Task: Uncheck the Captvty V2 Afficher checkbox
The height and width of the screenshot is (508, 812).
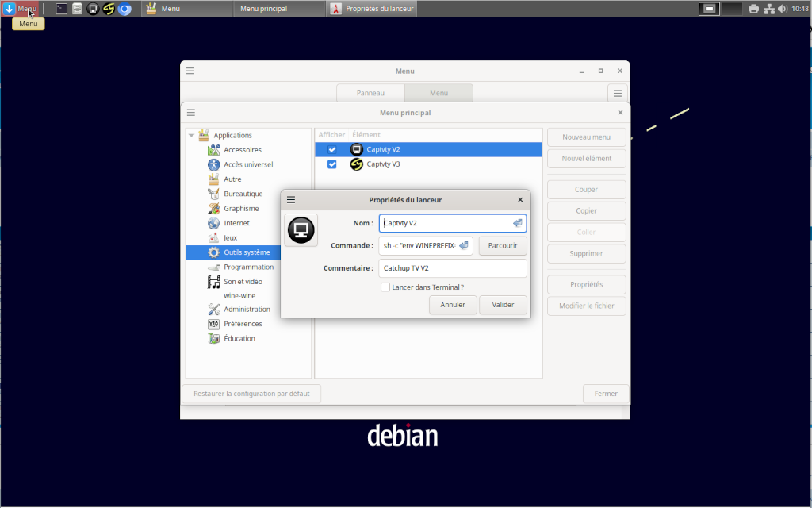Action: point(332,149)
